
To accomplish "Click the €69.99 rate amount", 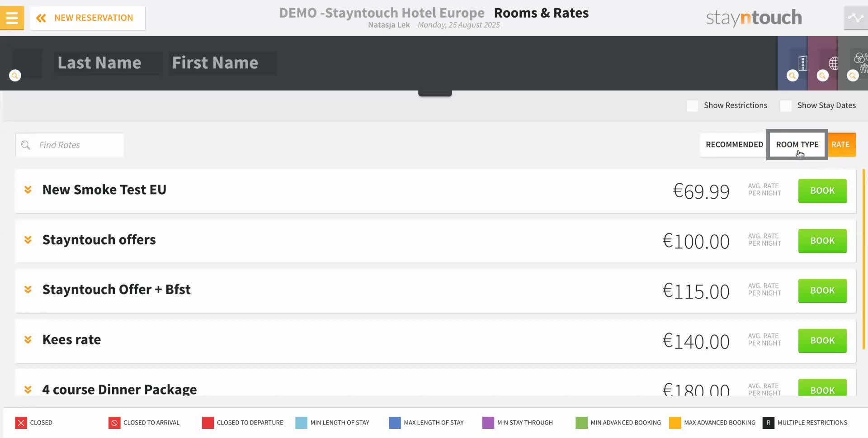I will (701, 191).
